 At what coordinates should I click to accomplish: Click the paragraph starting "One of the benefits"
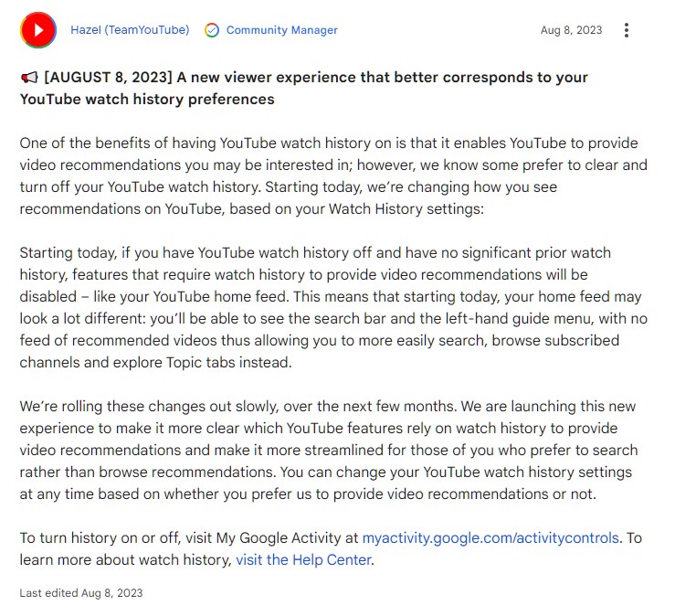pyautogui.click(x=329, y=165)
